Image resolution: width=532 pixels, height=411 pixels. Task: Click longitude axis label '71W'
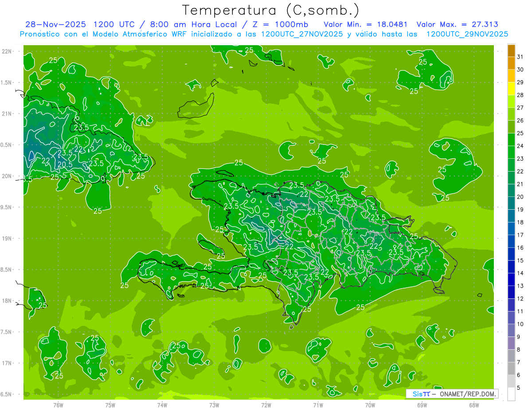(x=318, y=405)
